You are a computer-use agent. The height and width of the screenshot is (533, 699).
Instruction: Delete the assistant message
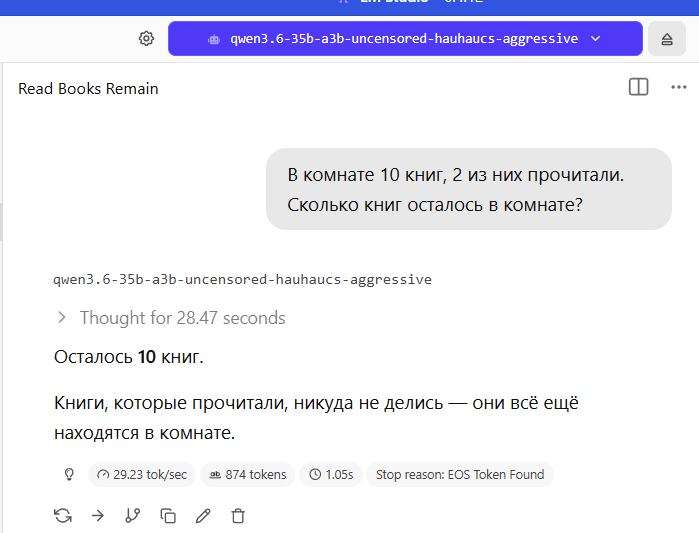click(x=238, y=516)
